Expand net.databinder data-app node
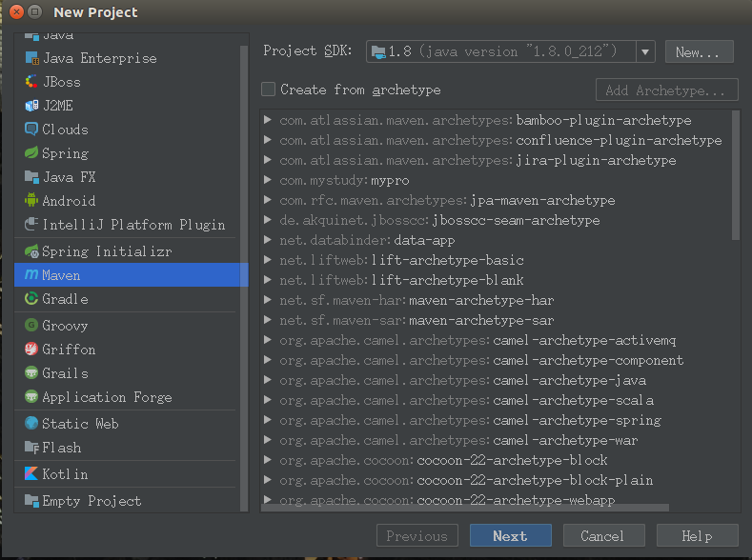Screen dimensions: 752x560 pyautogui.click(x=268, y=240)
